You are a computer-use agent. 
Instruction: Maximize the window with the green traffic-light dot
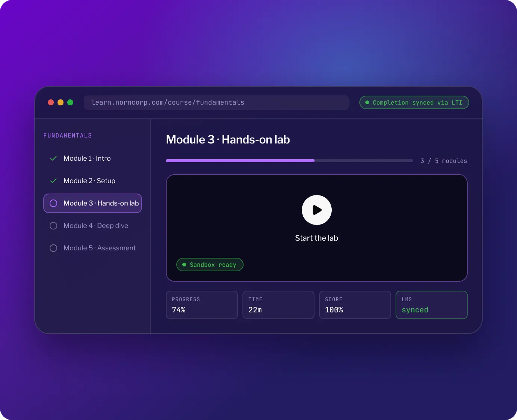(70, 102)
